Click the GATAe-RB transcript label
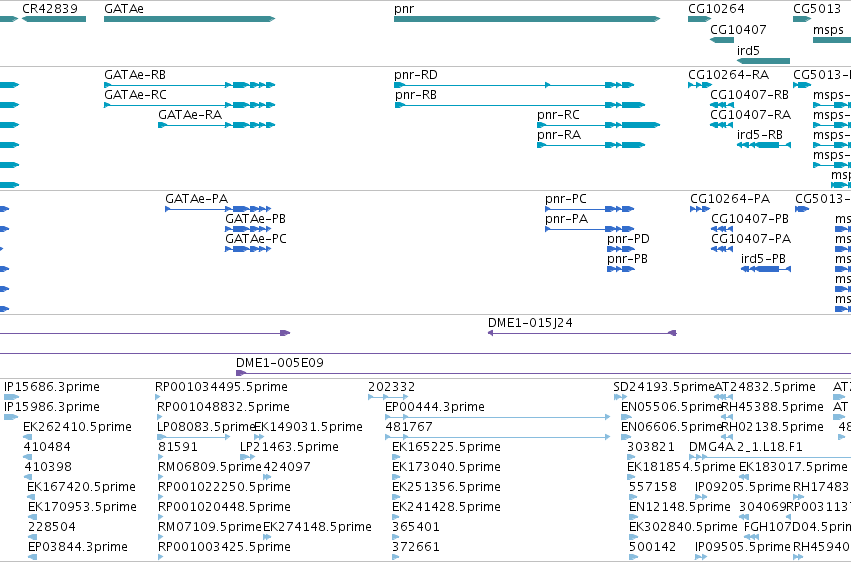Screen dimensions: 851x562 point(135,75)
